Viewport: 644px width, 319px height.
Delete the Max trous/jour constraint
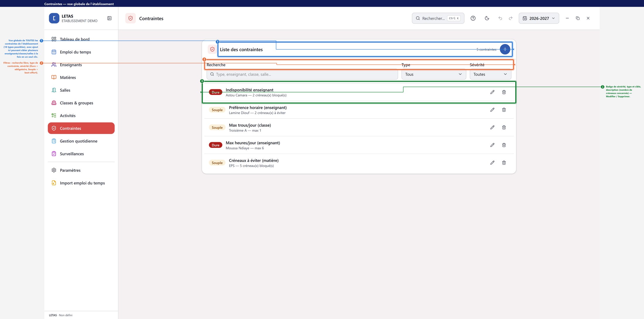click(x=504, y=127)
